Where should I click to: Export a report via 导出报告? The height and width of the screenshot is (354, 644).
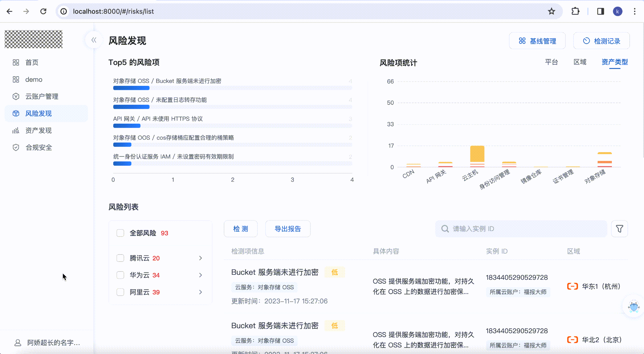(x=288, y=228)
